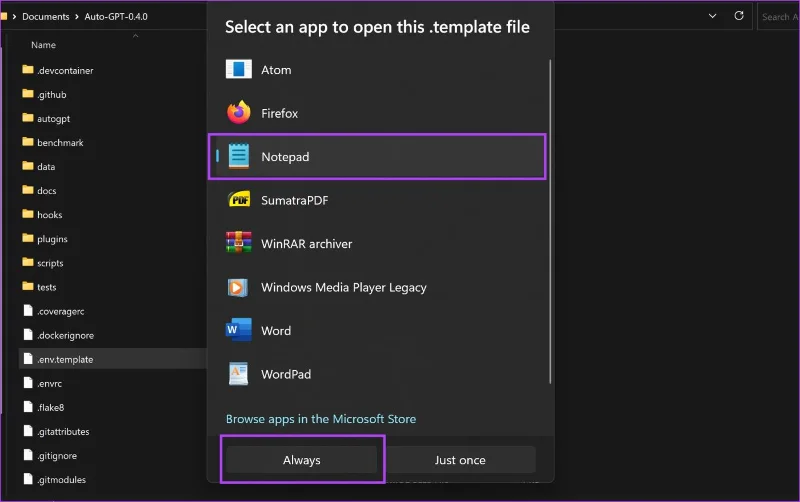Click the Word app icon
The height and width of the screenshot is (502, 800).
click(239, 330)
